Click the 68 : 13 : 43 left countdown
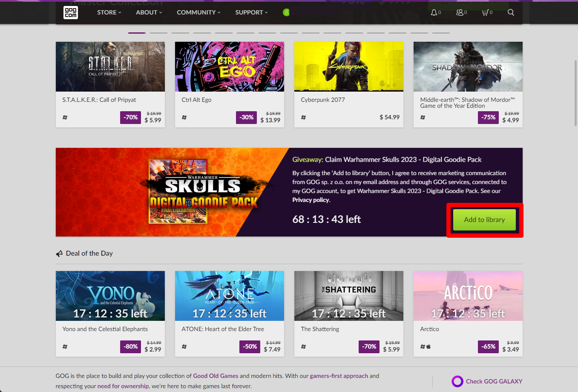 click(x=326, y=219)
